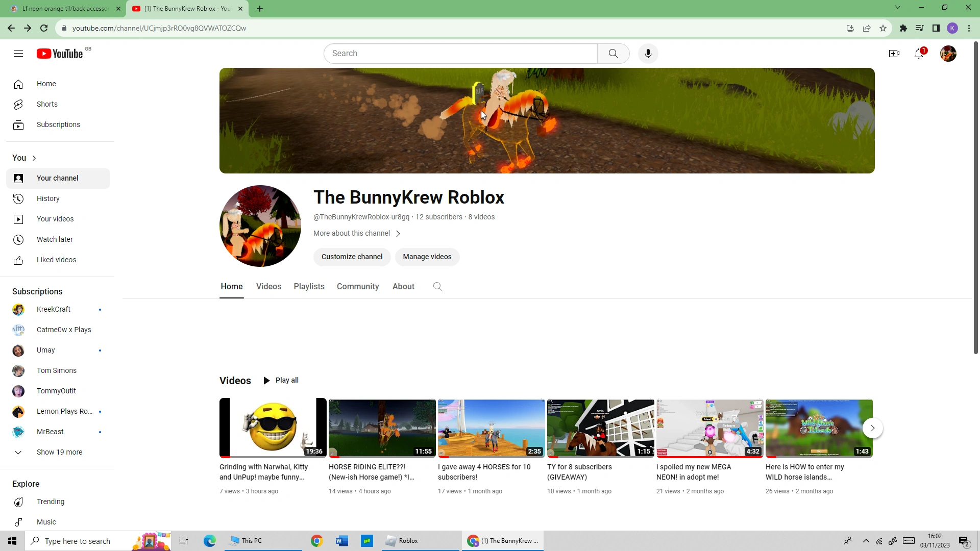Open the HORSE RIDING ELITE video thumbnail
This screenshot has height=551, width=980.
pyautogui.click(x=382, y=428)
